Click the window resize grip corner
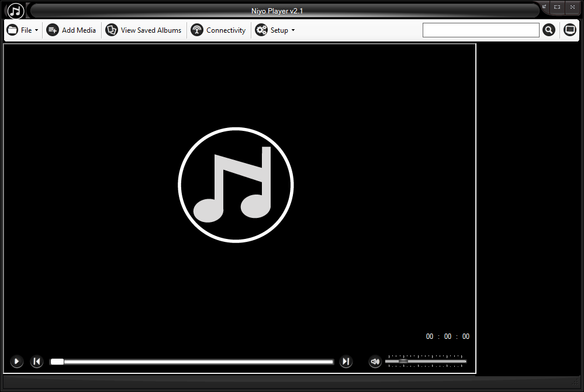Screen dimensions: 584x392 [x=576, y=381]
